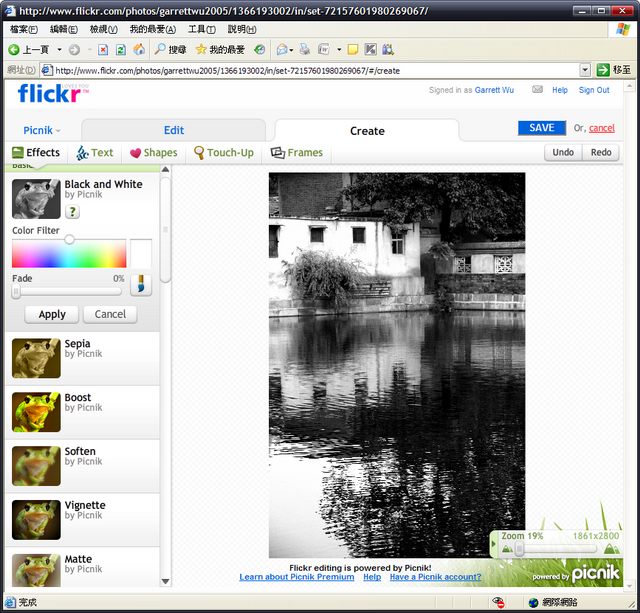Click the popup blocker status bar icon
640x613 pixels.
498,602
